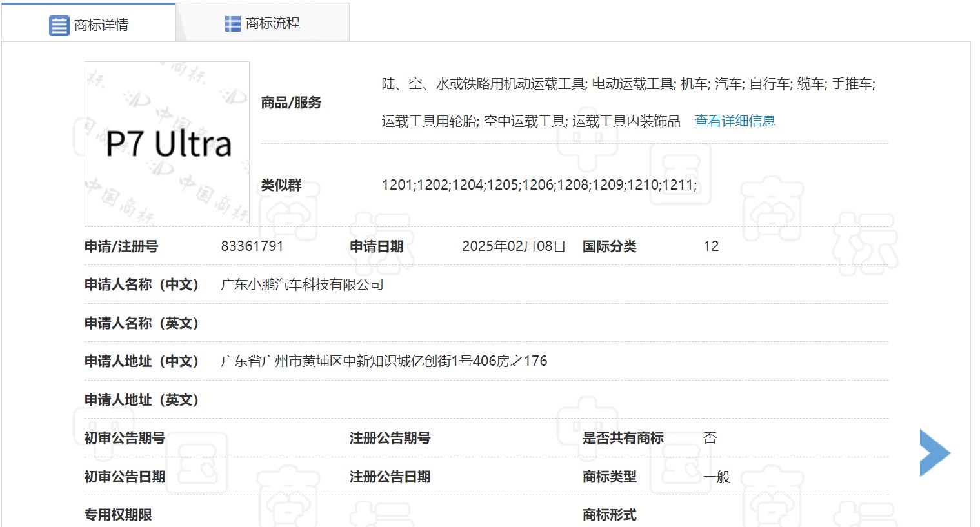
Task: Click the 初审公告日期 label
Action: pyautogui.click(x=125, y=477)
